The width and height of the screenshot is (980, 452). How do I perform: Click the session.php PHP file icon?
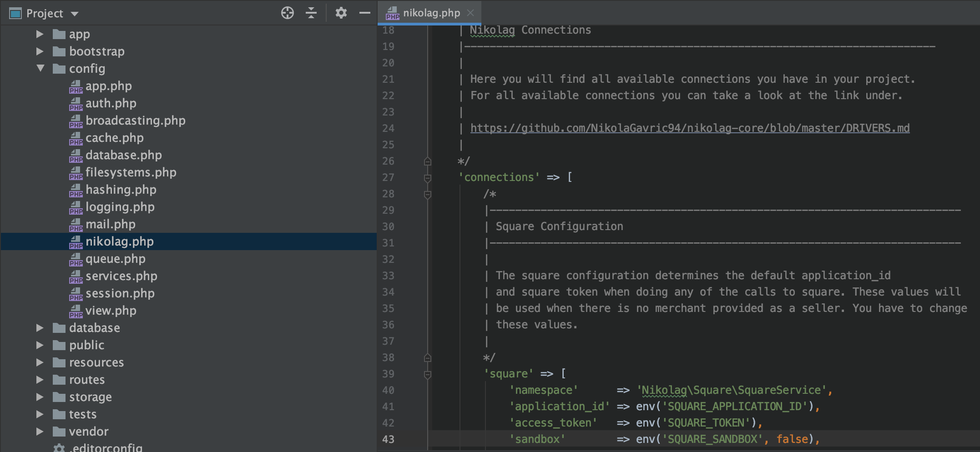76,294
